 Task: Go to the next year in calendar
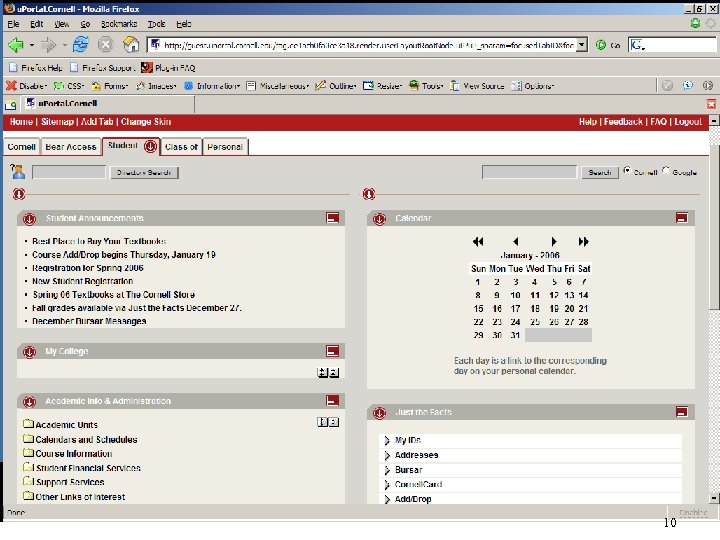584,242
